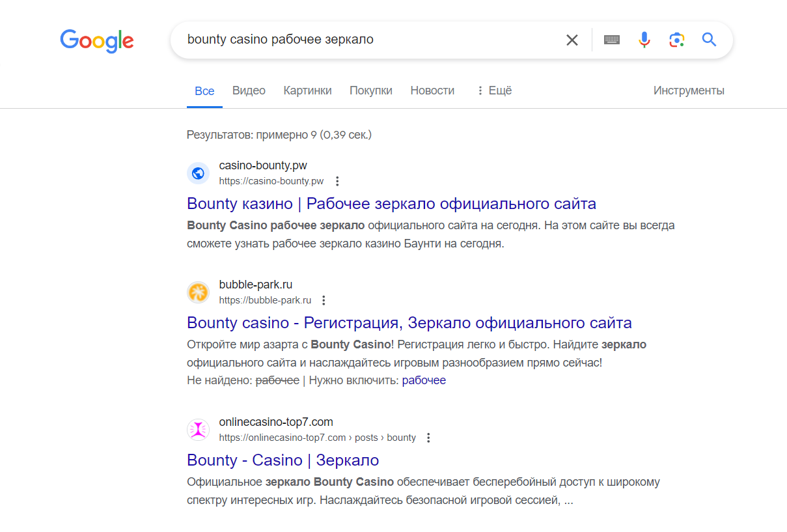Screen dimensions: 787x532
Task: Click the bubble-park.ru site name
Action: pos(256,285)
